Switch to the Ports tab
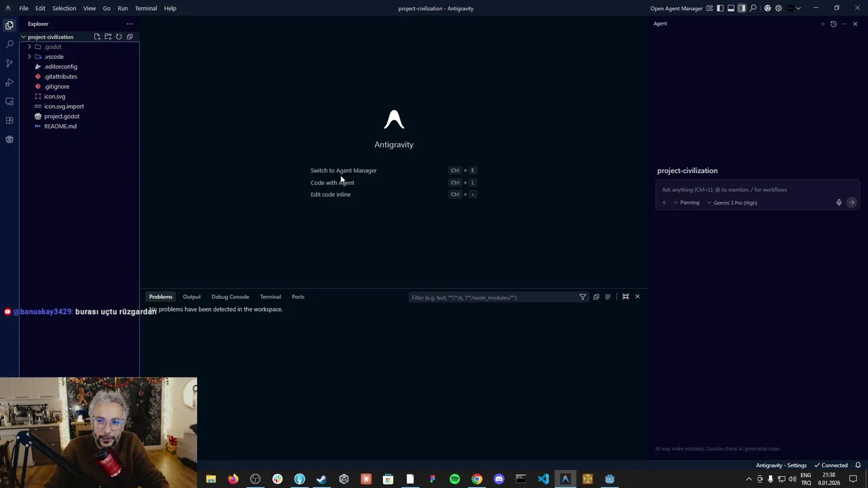868x488 pixels. tap(298, 297)
